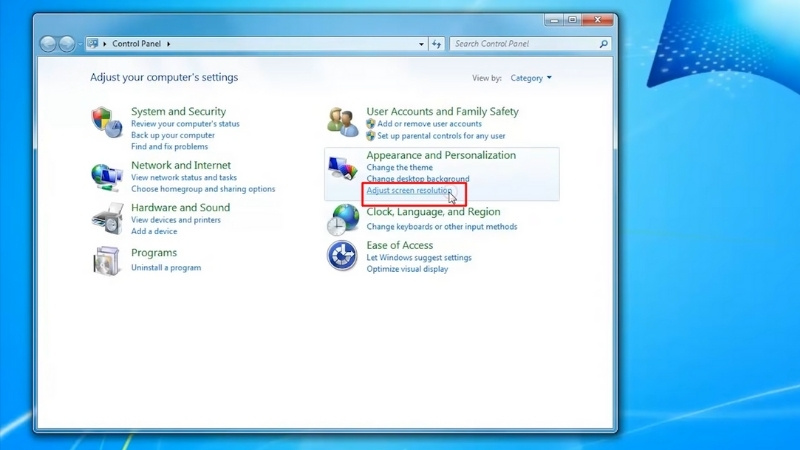Click the search magnifier icon
800x450 pixels.
pyautogui.click(x=604, y=44)
